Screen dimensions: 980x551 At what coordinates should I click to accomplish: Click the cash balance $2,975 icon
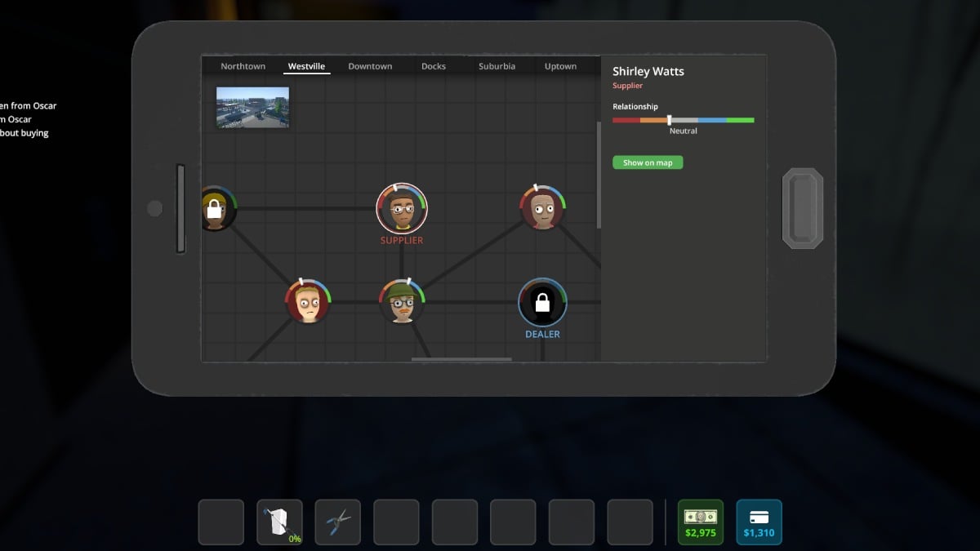coord(700,522)
